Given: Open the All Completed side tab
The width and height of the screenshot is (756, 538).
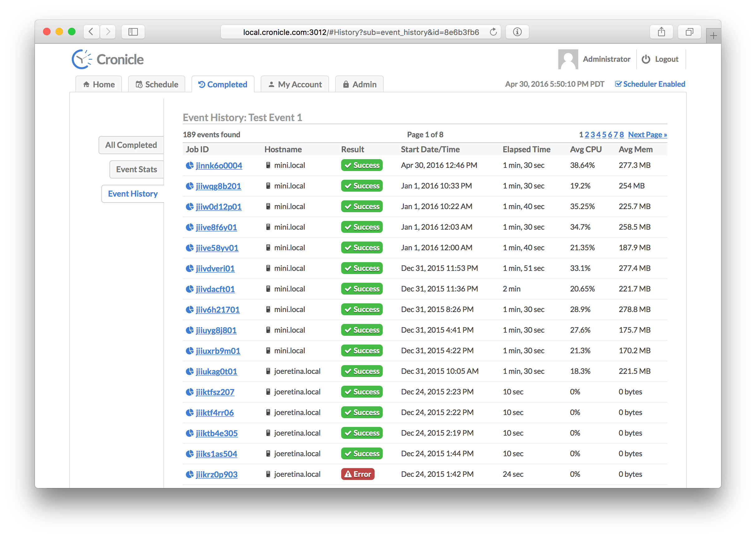Looking at the screenshot, I should (x=131, y=145).
